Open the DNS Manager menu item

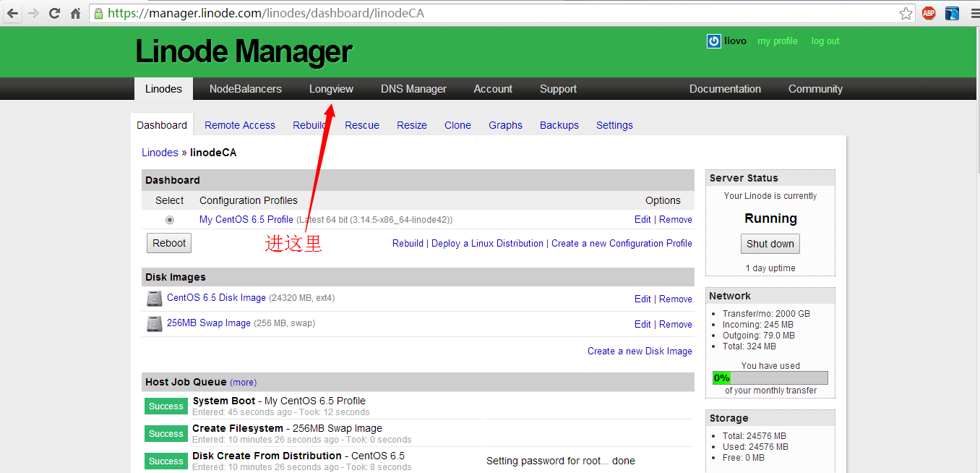[x=413, y=89]
